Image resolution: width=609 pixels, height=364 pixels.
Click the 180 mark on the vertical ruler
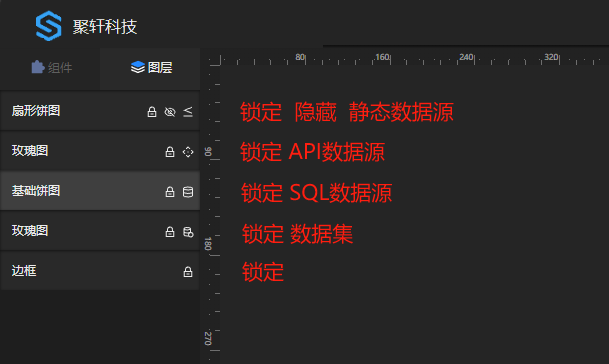(x=208, y=244)
